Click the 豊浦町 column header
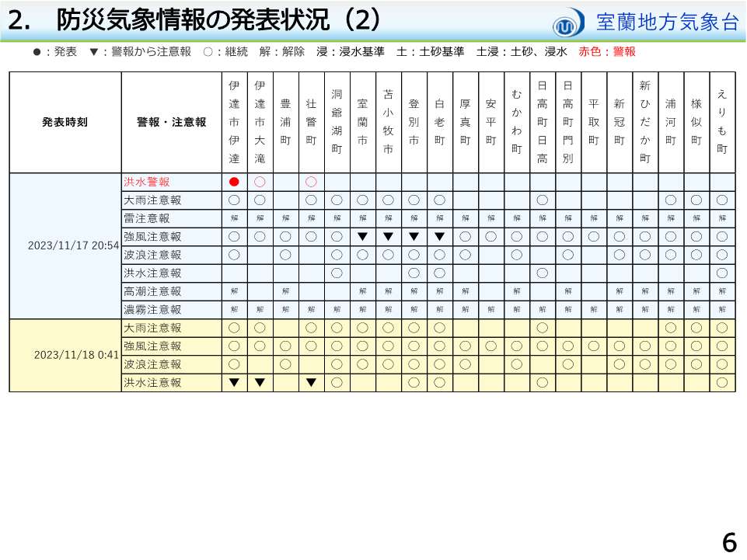Image resolution: width=747 pixels, height=560 pixels. coord(285,122)
